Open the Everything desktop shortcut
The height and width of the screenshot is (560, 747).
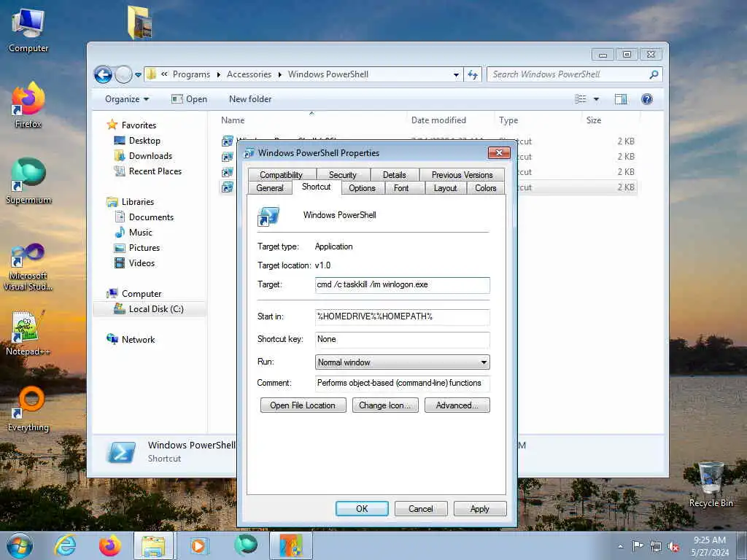[28, 408]
